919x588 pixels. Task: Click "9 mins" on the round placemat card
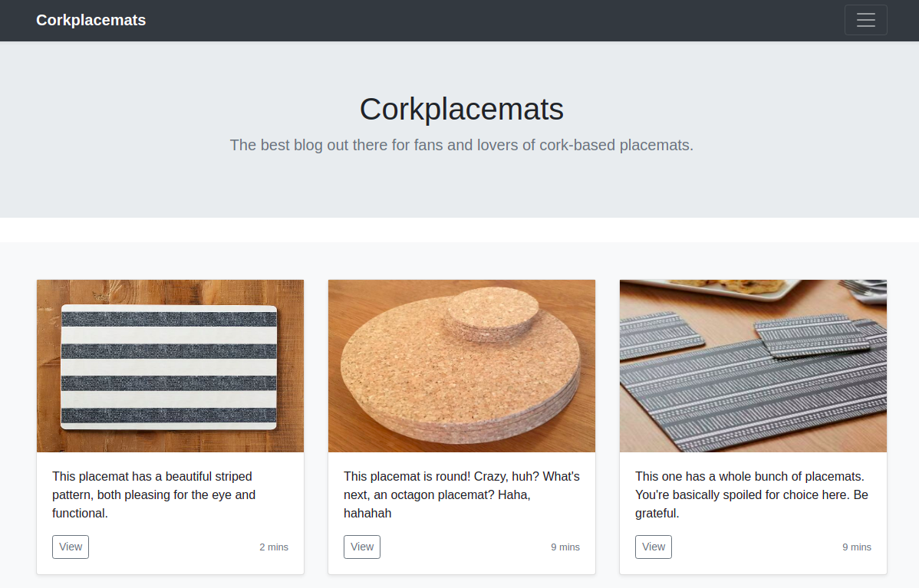565,547
